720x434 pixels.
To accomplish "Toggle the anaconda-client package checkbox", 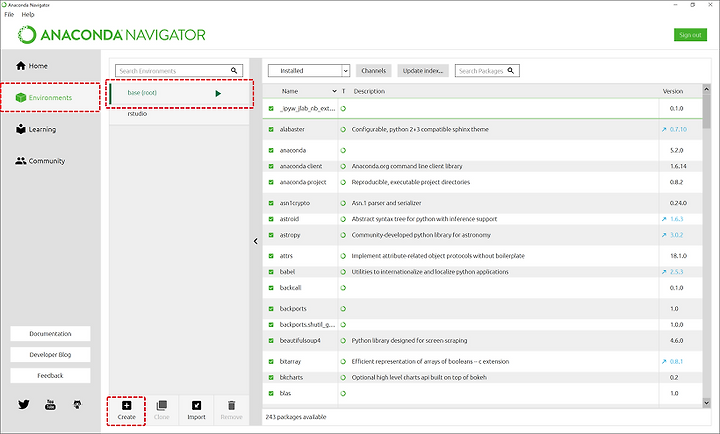I will tap(271, 166).
